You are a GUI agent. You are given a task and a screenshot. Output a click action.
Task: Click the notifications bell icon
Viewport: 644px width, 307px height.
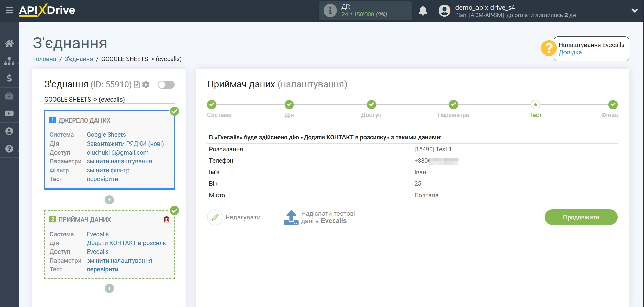click(423, 11)
